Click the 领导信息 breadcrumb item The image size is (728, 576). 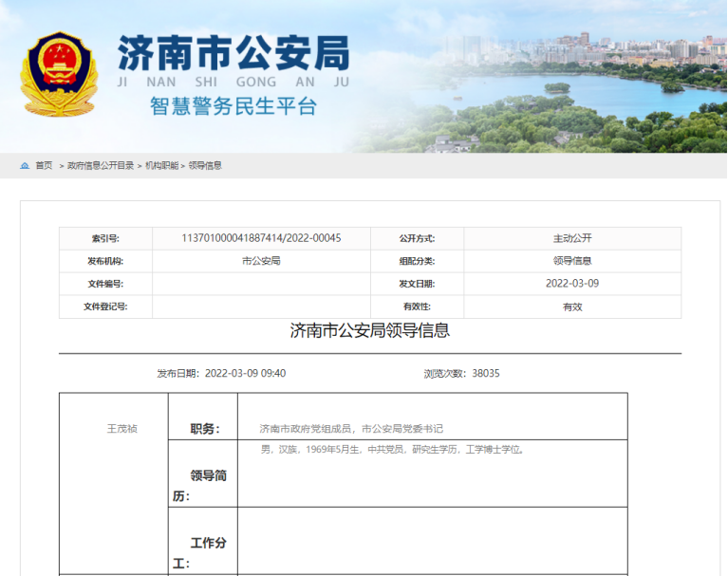pyautogui.click(x=205, y=166)
